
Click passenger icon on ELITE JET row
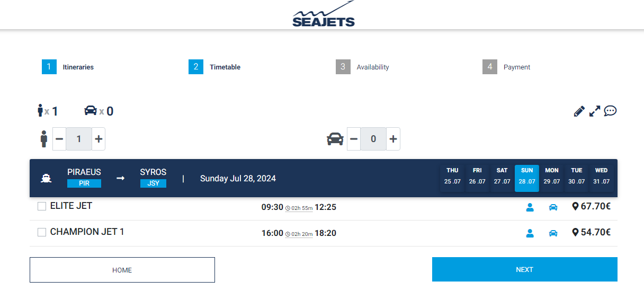point(530,207)
